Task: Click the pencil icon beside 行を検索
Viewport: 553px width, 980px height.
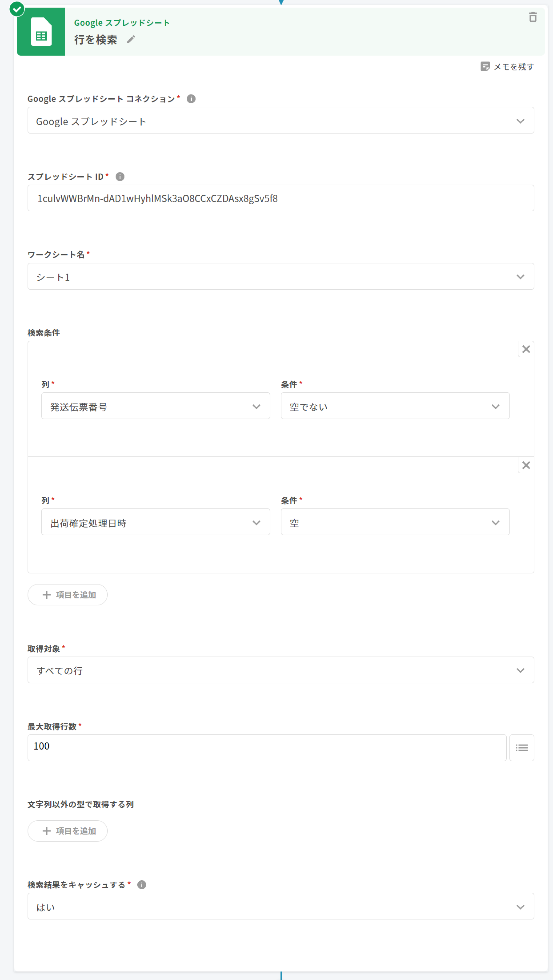Action: [131, 39]
